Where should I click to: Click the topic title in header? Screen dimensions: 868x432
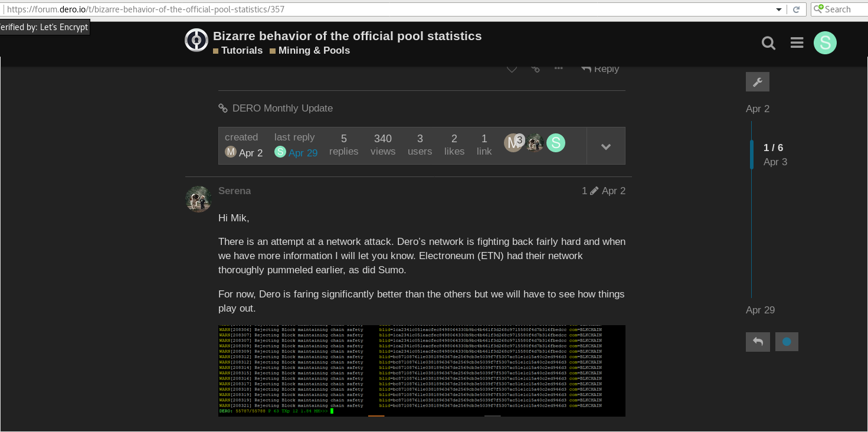[x=347, y=36]
